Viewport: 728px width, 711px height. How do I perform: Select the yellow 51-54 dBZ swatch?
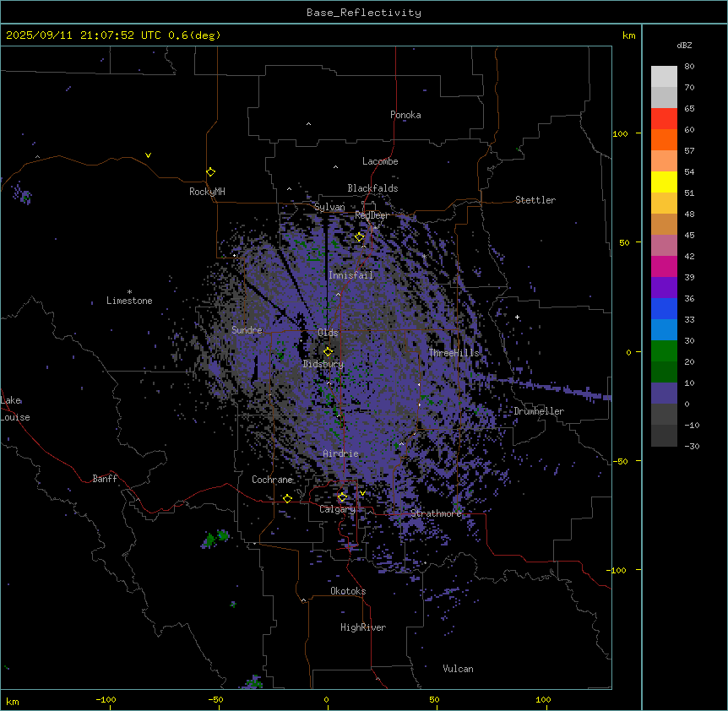(x=664, y=182)
